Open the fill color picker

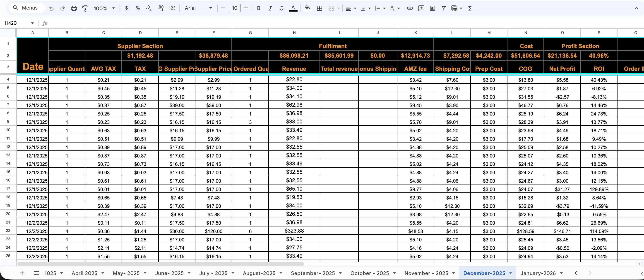point(308,8)
